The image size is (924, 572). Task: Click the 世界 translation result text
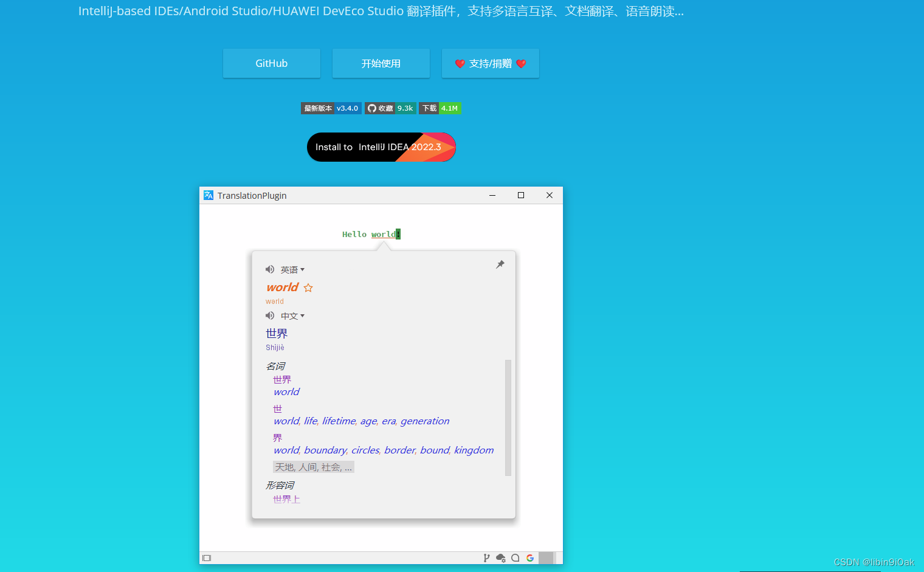point(277,333)
